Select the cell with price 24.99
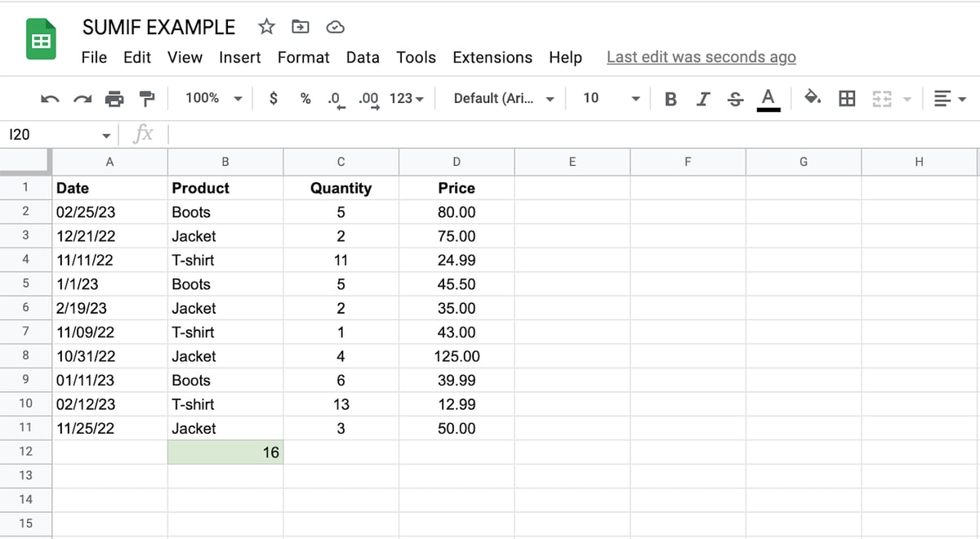This screenshot has width=980, height=539. pyautogui.click(x=457, y=261)
